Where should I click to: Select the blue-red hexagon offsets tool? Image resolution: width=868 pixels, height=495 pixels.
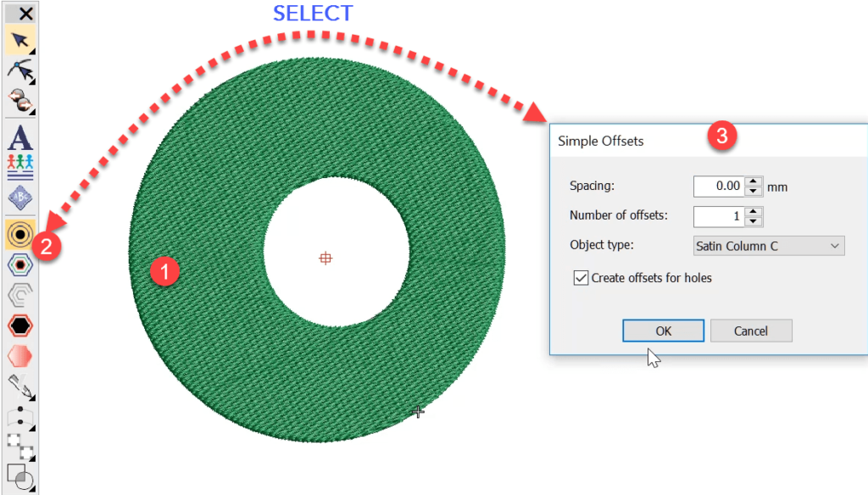pyautogui.click(x=19, y=264)
